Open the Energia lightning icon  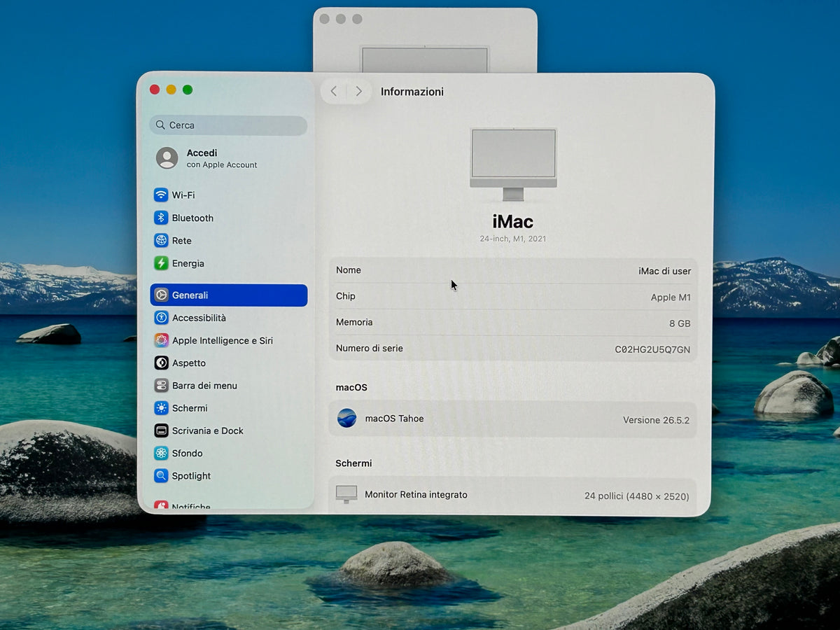pos(161,263)
